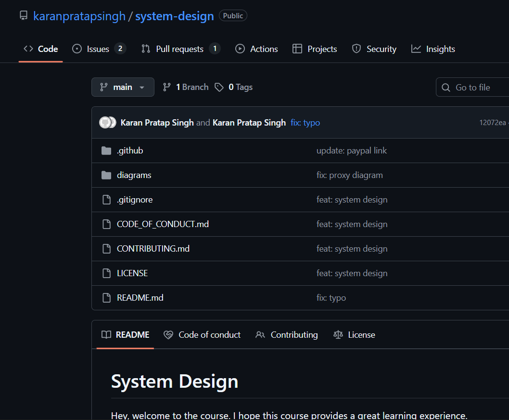
Task: Open the main branch dropdown
Action: click(123, 87)
